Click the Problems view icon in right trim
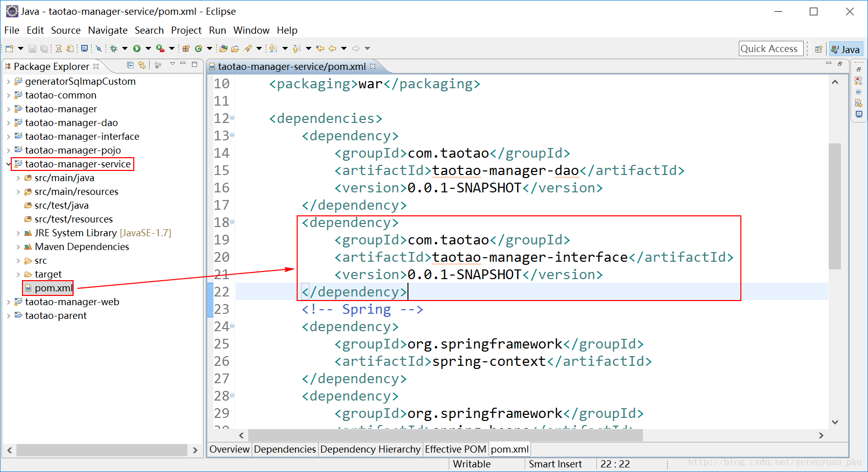The width and height of the screenshot is (868, 472). pyautogui.click(x=858, y=81)
